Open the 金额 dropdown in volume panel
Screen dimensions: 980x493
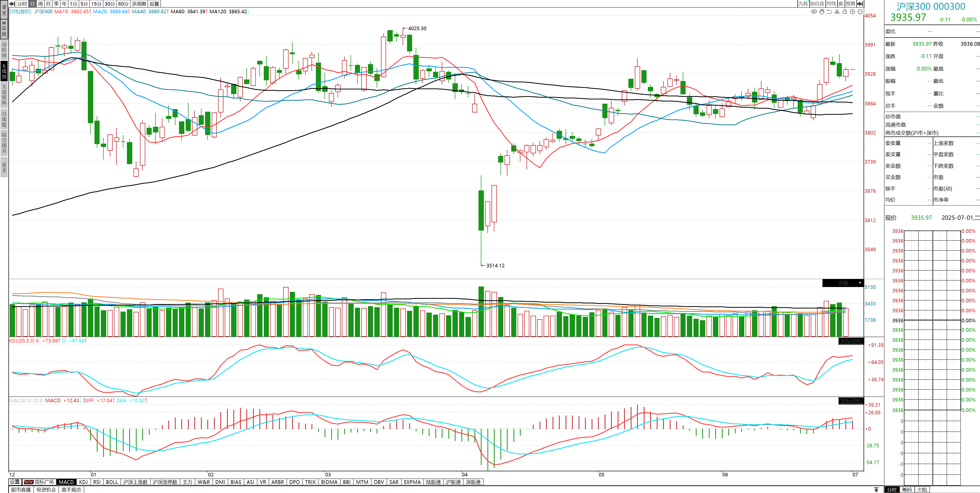click(843, 283)
